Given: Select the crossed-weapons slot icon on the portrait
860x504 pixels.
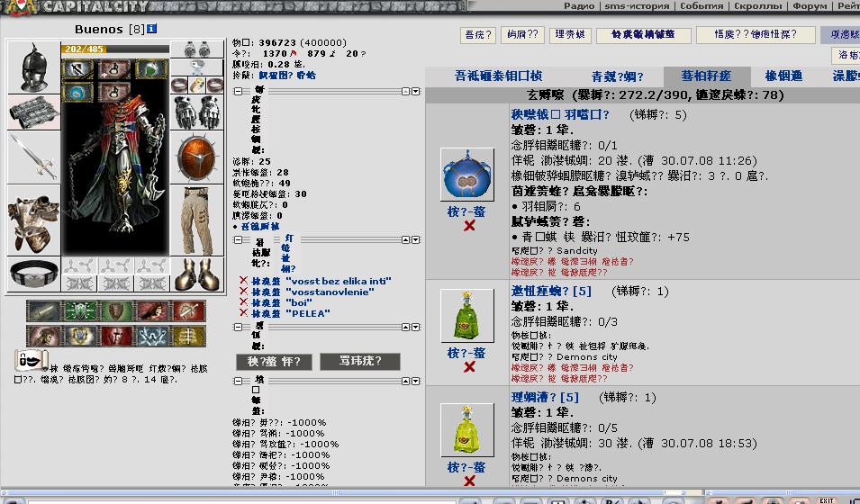Looking at the screenshot, I should click(77, 69).
